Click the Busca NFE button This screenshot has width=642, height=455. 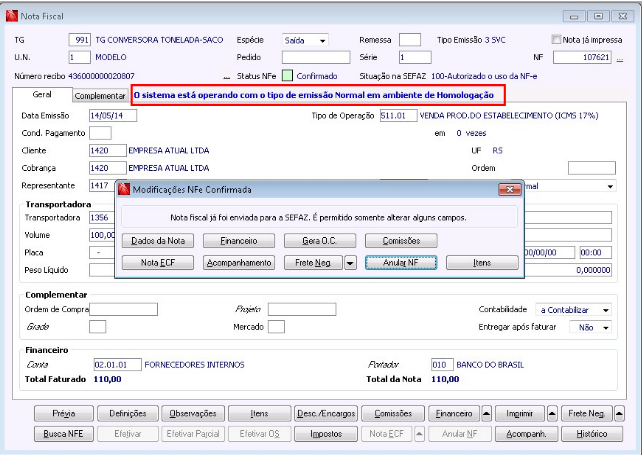coord(64,434)
